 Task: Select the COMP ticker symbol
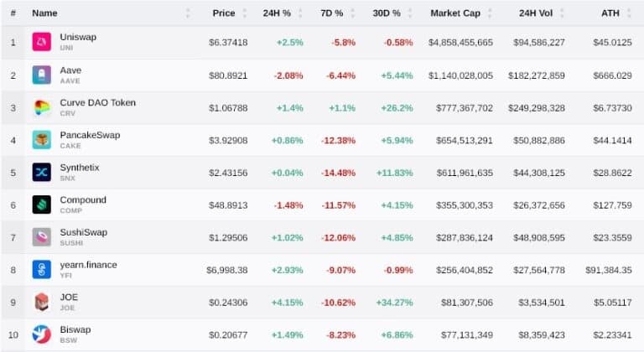click(x=71, y=210)
